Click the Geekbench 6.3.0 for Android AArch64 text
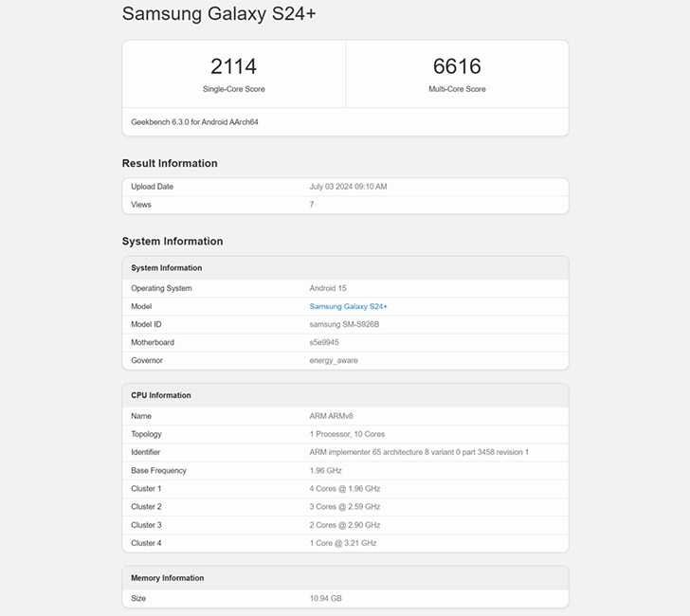Image resolution: width=690 pixels, height=616 pixels. [x=194, y=122]
